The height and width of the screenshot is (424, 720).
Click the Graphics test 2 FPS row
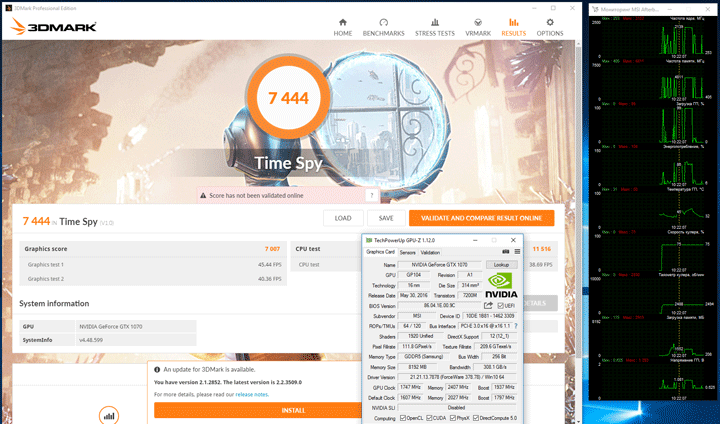(153, 279)
